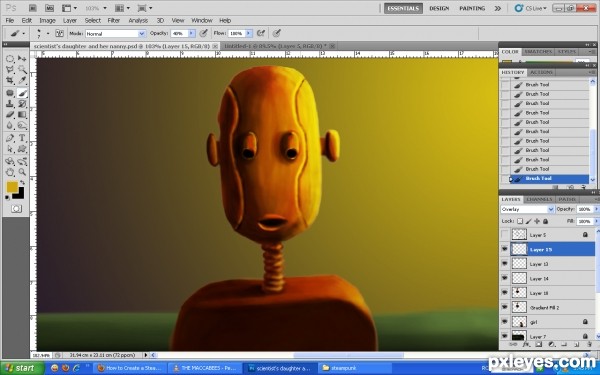Toggle tablet pressure controls opacity
This screenshot has height=375, width=600.
point(204,33)
